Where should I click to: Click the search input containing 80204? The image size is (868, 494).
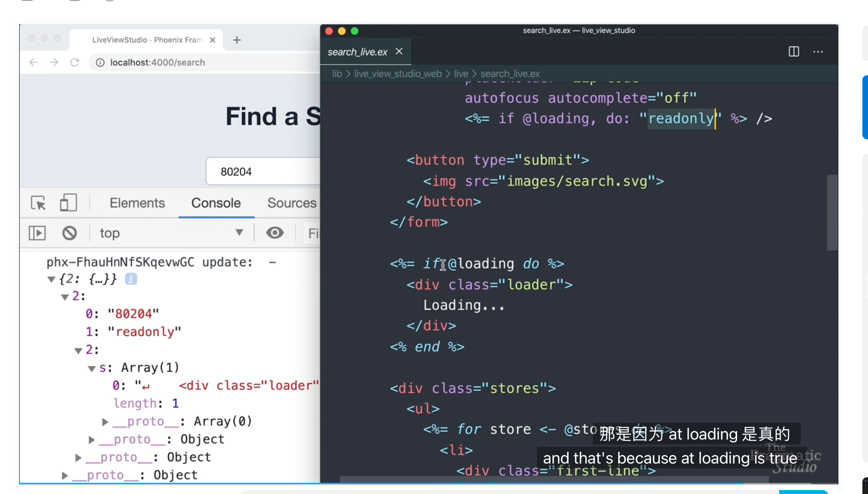[x=260, y=171]
